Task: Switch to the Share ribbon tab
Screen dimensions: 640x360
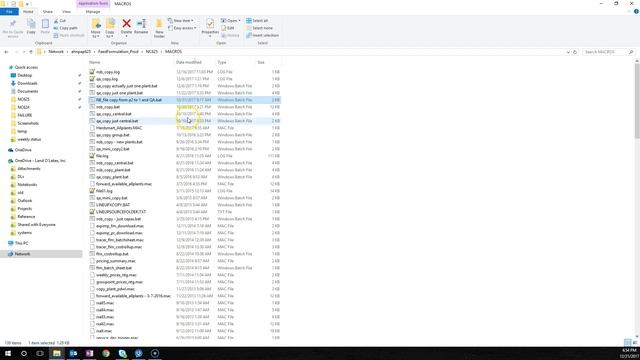Action: 48,11
